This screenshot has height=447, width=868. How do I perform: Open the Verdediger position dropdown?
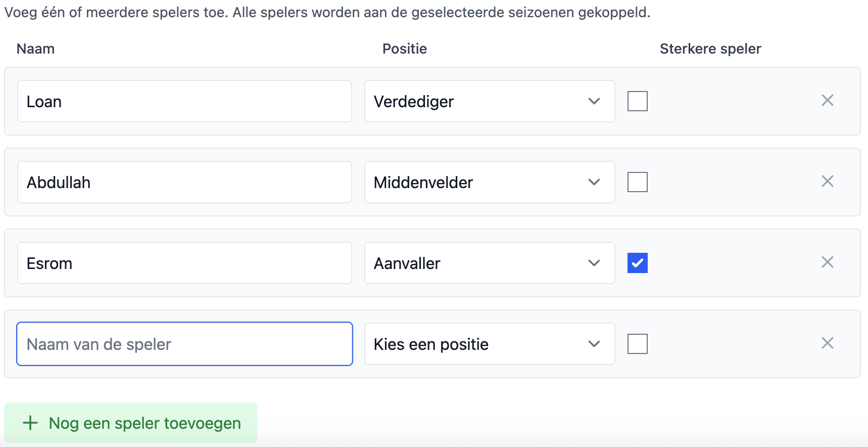(489, 101)
